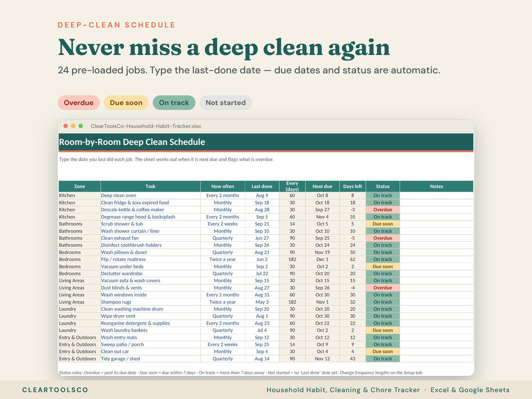Click the Task column header
The width and height of the screenshot is (532, 399).
[150, 186]
